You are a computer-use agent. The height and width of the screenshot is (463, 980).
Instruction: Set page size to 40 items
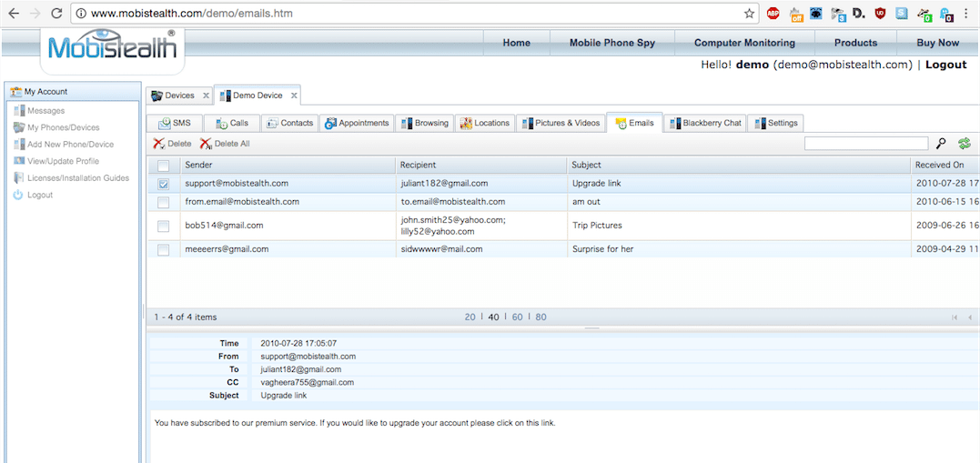click(x=494, y=317)
